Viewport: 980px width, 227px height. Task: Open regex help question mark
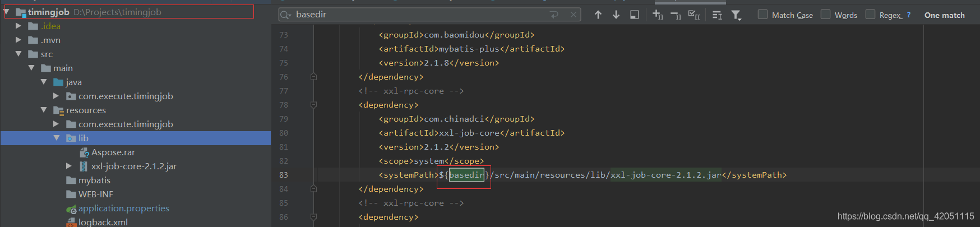[909, 15]
